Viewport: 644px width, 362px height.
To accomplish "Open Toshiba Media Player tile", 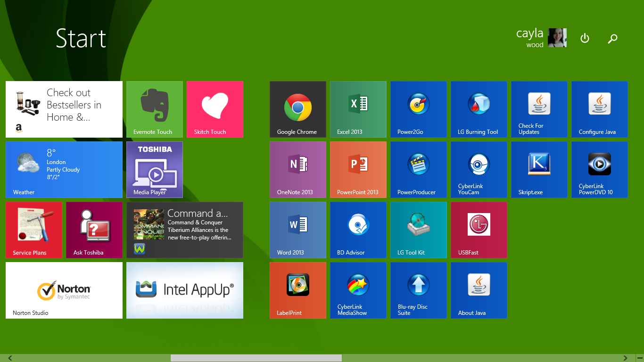I will click(x=155, y=170).
